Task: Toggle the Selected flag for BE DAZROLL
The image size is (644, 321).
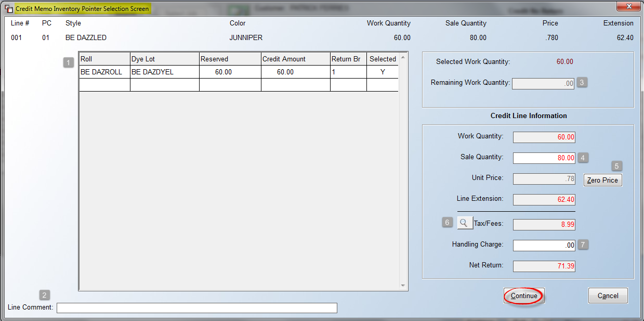Action: [383, 72]
